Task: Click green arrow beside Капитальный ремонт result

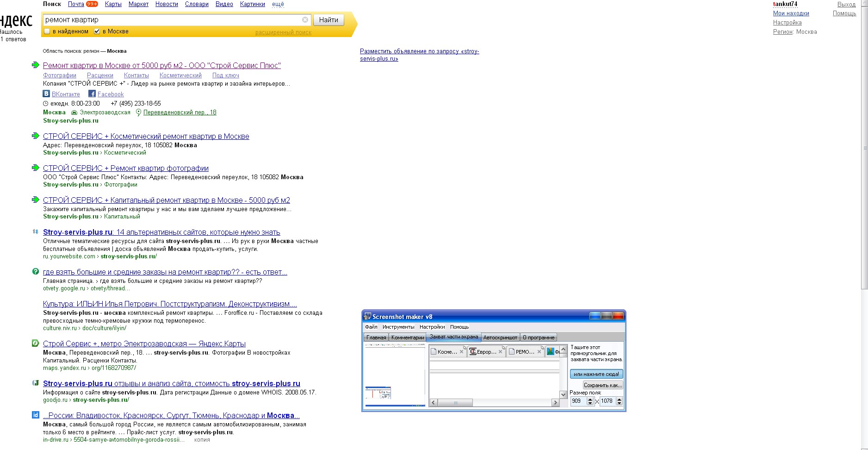Action: click(x=35, y=200)
